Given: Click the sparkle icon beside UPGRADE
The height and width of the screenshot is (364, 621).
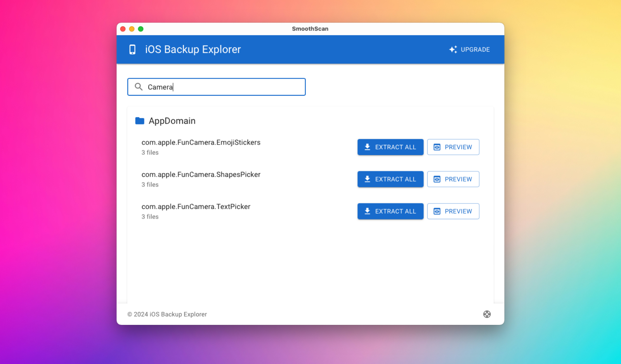Looking at the screenshot, I should click(x=453, y=49).
